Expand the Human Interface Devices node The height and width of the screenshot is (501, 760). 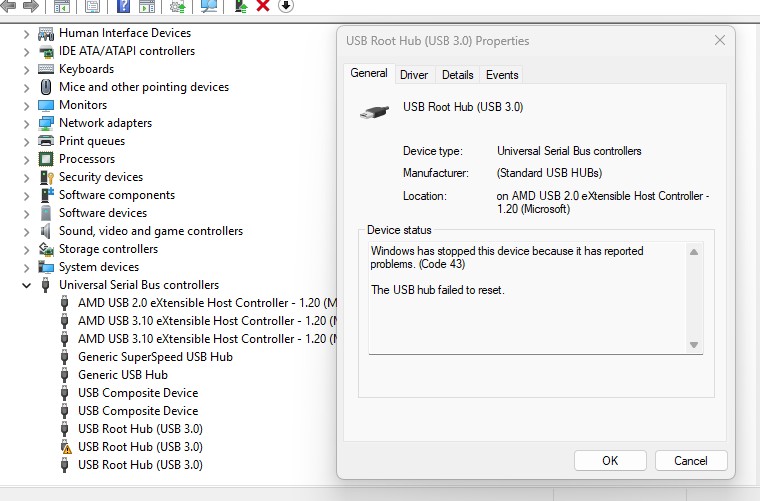26,33
